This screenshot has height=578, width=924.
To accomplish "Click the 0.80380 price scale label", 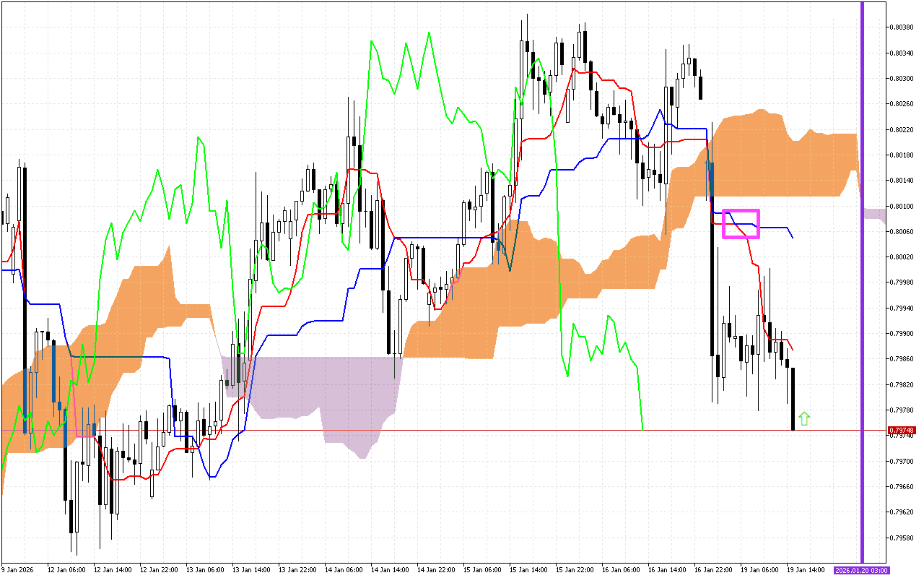I will 902,27.
